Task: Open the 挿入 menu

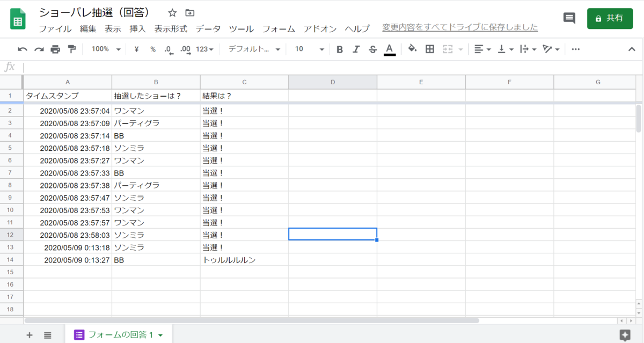Action: pyautogui.click(x=137, y=29)
